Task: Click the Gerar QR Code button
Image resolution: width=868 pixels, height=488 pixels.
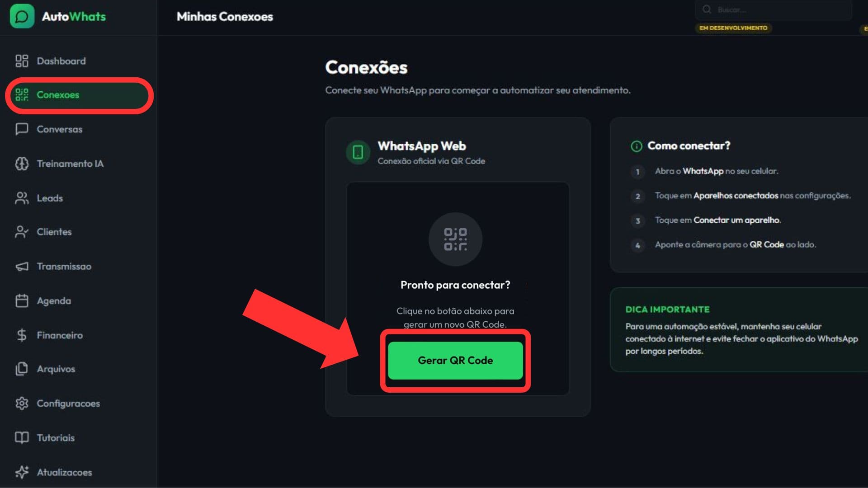Action: tap(455, 360)
